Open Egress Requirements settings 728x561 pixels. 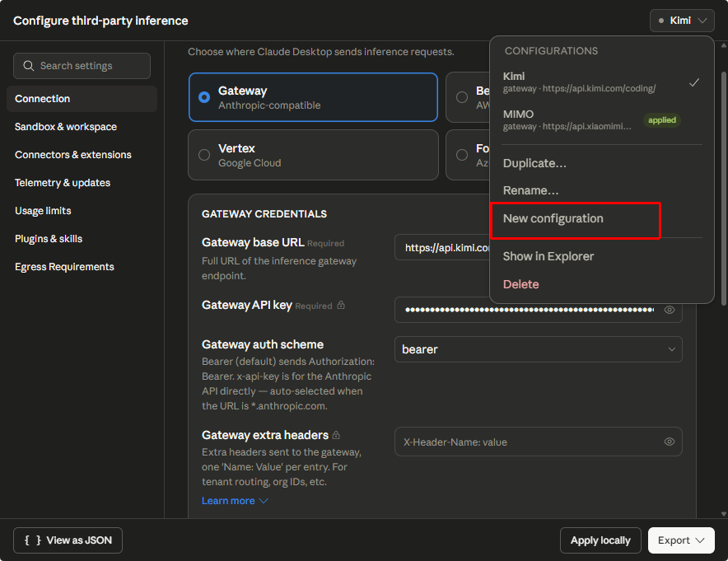82,267
